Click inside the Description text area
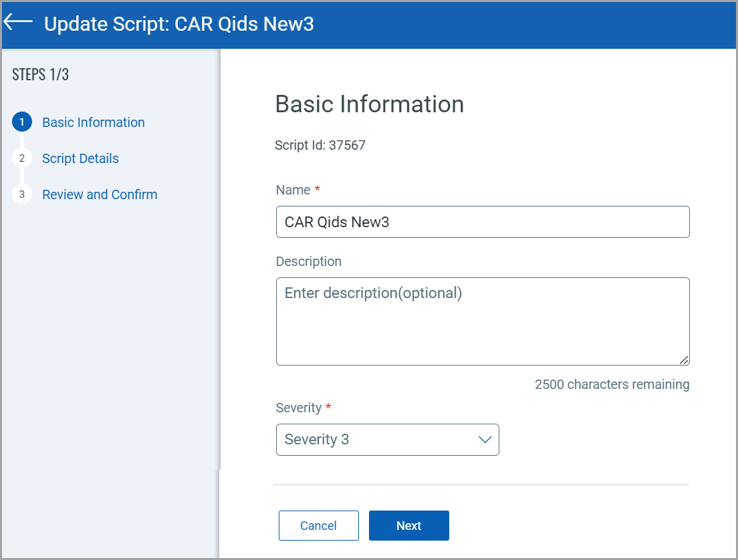Viewport: 738px width, 560px height. pos(482,321)
